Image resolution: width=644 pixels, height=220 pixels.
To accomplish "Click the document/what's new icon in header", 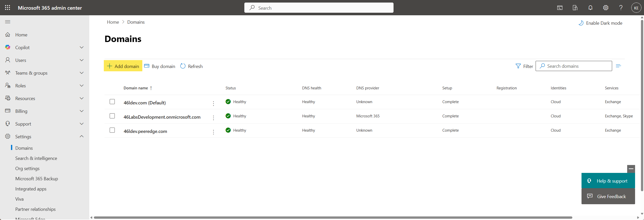I will (x=575, y=8).
